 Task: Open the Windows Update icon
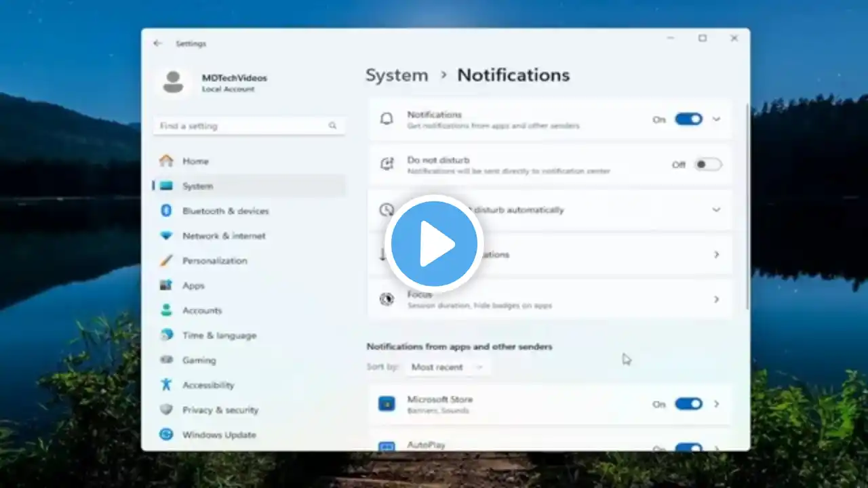point(166,434)
